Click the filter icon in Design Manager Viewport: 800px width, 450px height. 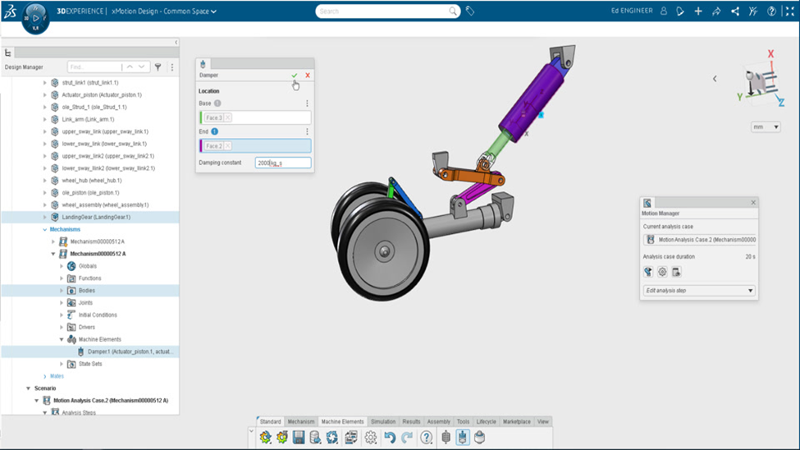(157, 67)
